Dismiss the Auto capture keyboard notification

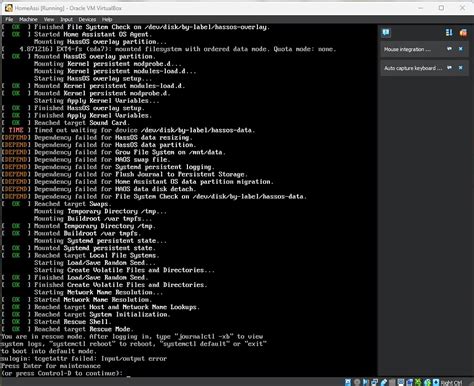(x=461, y=68)
